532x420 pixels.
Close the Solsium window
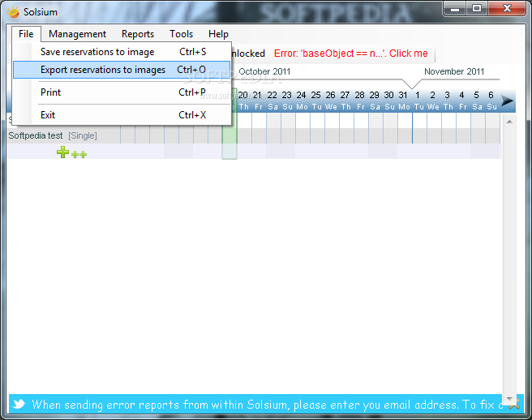pyautogui.click(x=507, y=8)
